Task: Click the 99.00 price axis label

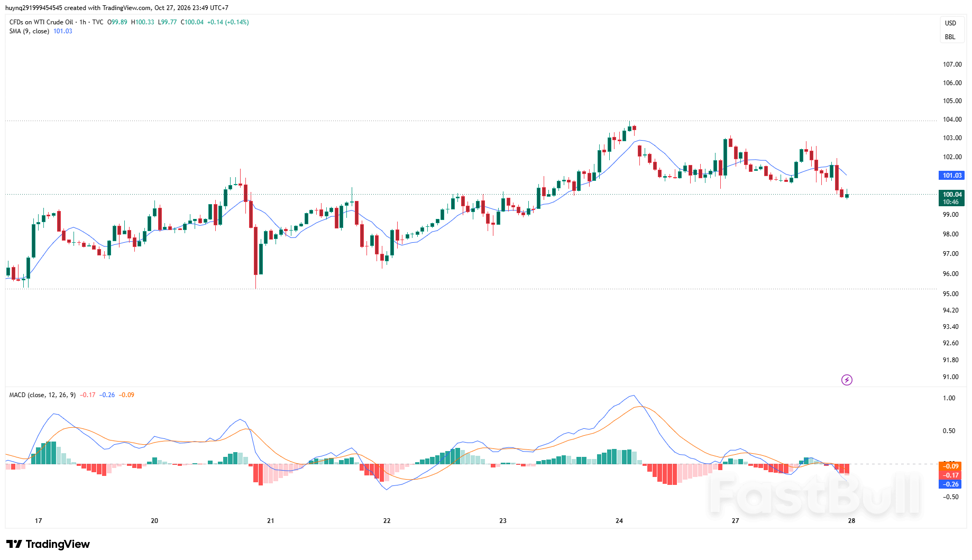Action: tap(951, 215)
